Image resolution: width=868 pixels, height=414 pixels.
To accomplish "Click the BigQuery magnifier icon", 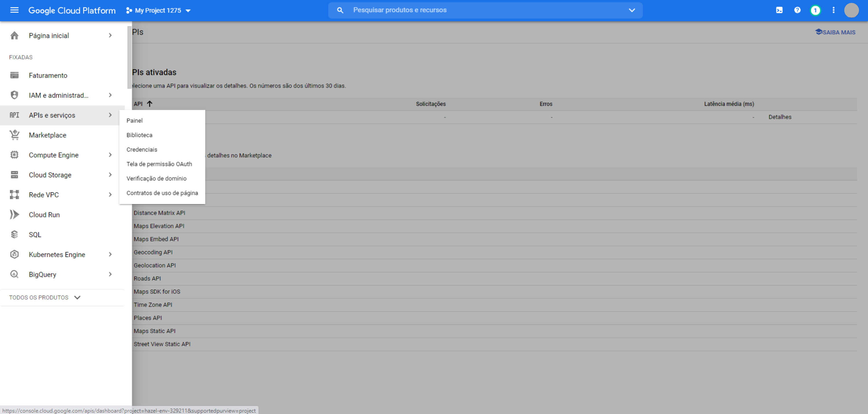I will (14, 274).
